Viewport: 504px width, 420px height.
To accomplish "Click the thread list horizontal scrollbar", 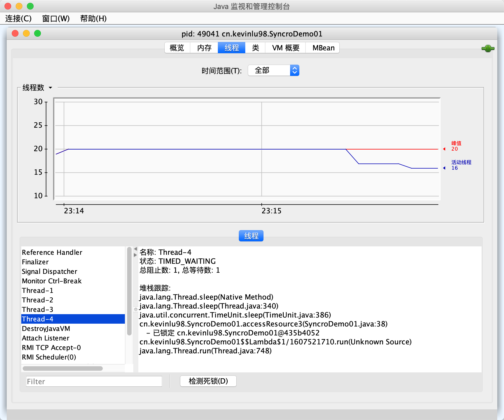I will [x=63, y=368].
